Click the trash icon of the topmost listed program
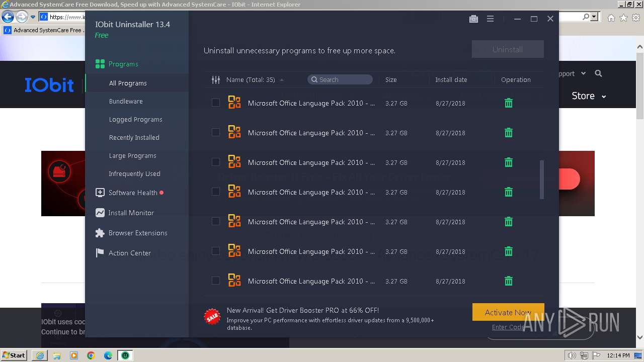The image size is (644, 362). 509,103
